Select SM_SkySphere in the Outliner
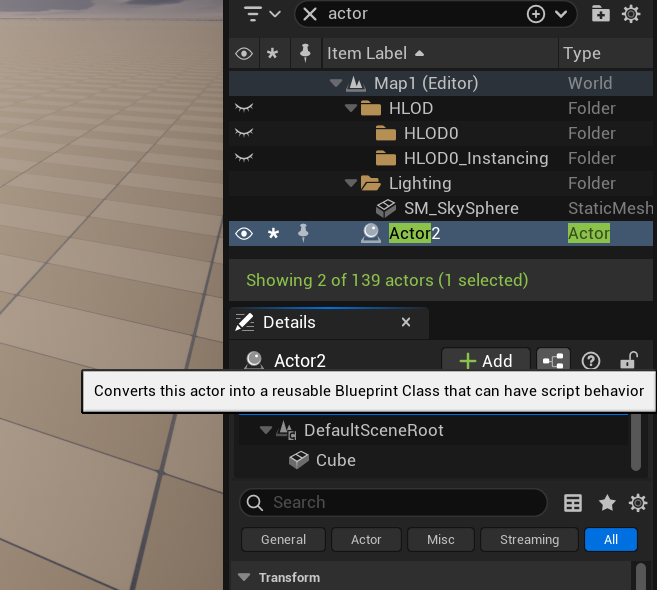This screenshot has width=657, height=590. tap(461, 208)
